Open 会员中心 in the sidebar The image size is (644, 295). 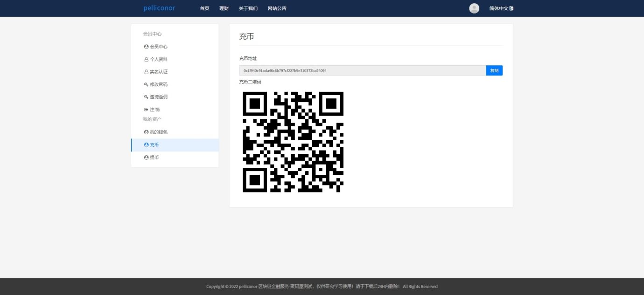pyautogui.click(x=159, y=47)
